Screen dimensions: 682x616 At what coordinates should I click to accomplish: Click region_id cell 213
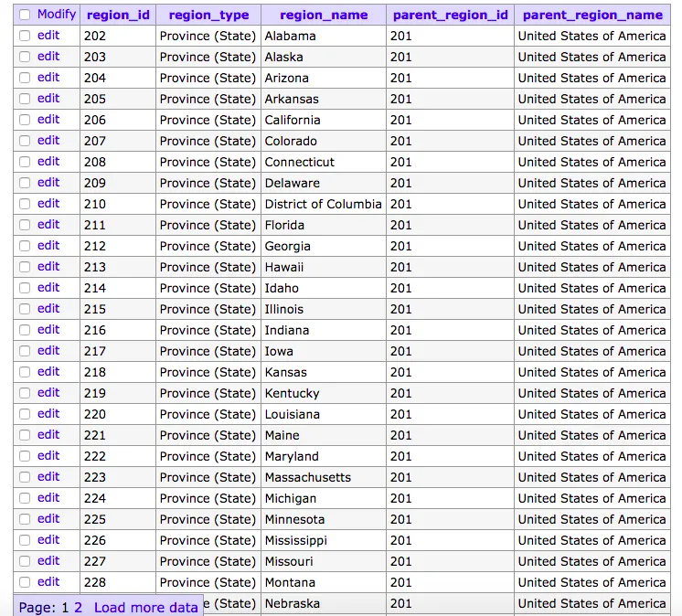pos(118,267)
